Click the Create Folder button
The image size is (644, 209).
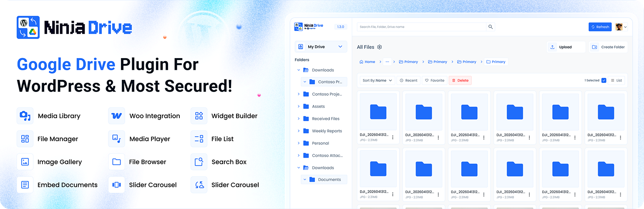tap(608, 47)
